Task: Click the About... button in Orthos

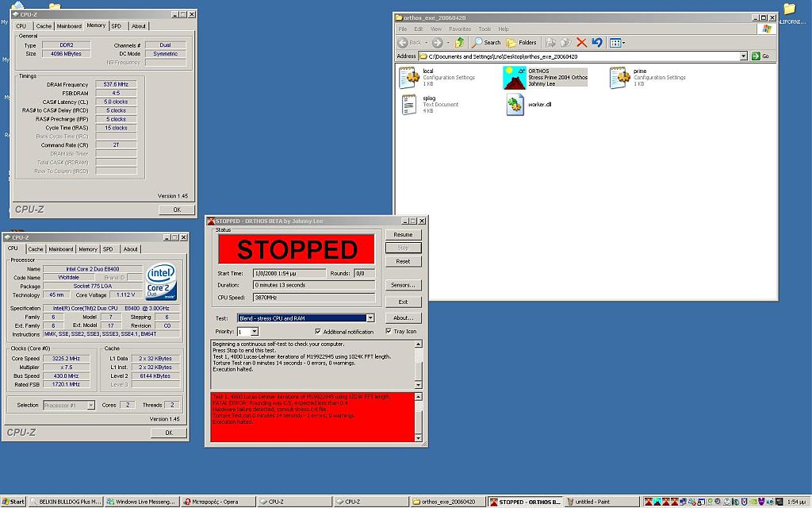Action: tap(403, 317)
